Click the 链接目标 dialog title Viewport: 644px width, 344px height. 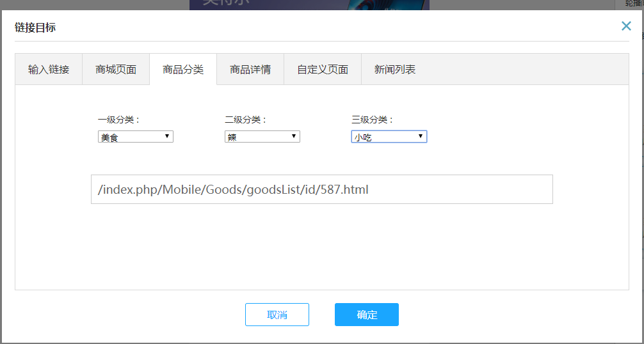tap(35, 27)
